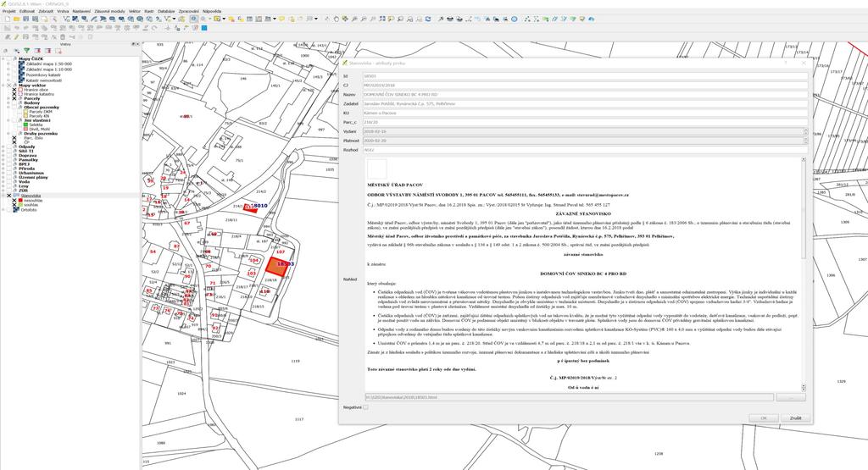Click the Zoom full extent icon

pos(382,19)
